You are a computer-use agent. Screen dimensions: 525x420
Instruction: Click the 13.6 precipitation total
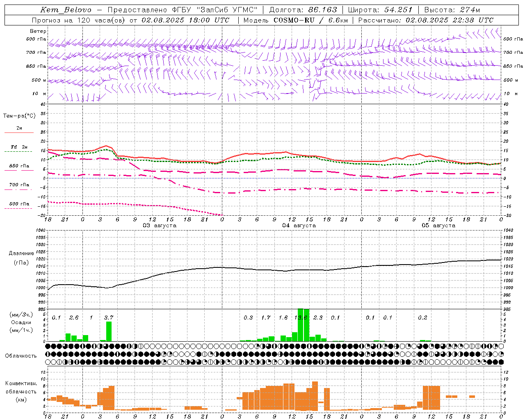(x=301, y=317)
